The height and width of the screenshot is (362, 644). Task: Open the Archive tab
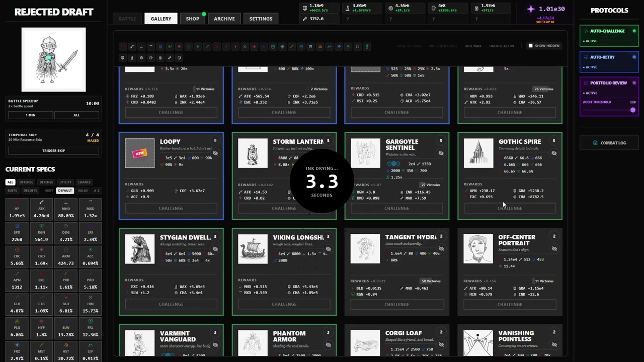(x=224, y=19)
